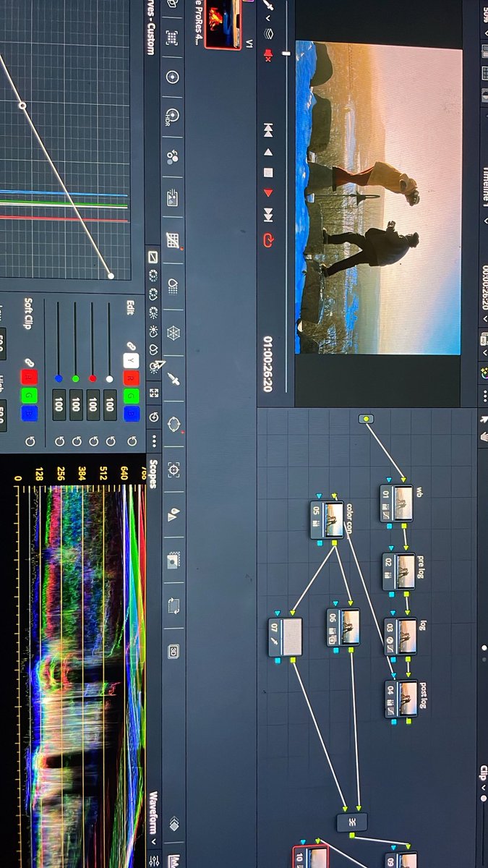Select the parallel mixer node

[352, 822]
